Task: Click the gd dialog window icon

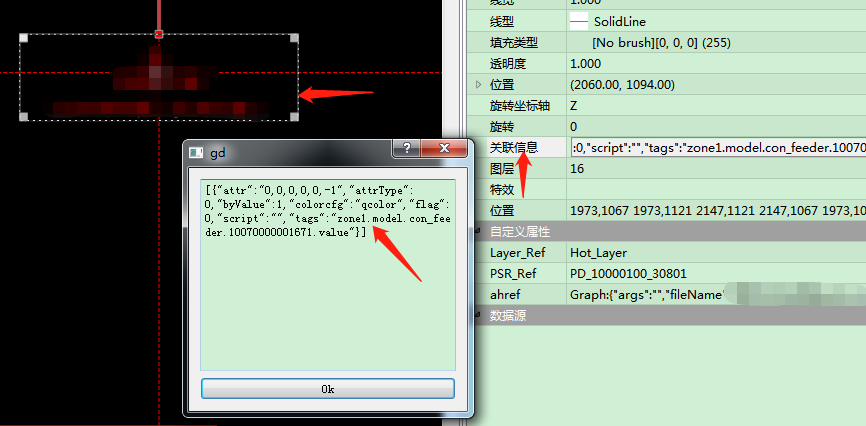Action: point(196,153)
